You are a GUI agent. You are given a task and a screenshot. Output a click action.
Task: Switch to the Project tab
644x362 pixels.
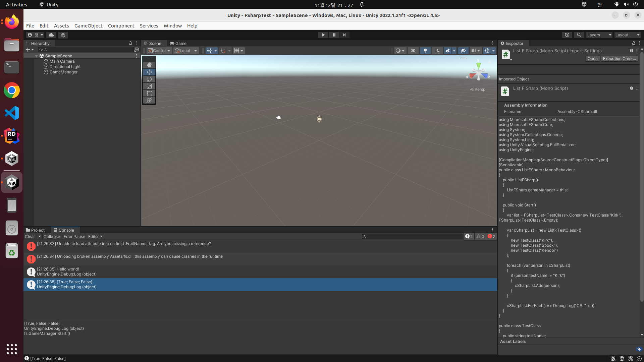coord(35,230)
